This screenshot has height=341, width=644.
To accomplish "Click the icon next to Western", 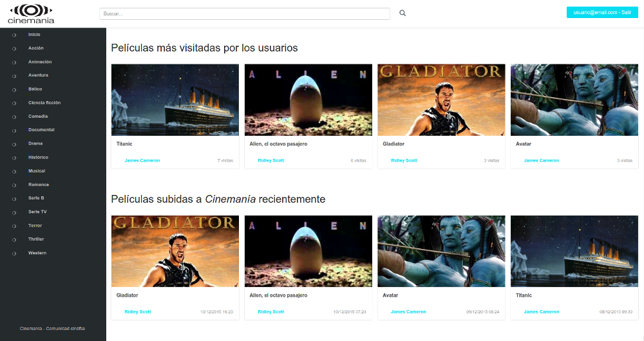I will click(14, 253).
